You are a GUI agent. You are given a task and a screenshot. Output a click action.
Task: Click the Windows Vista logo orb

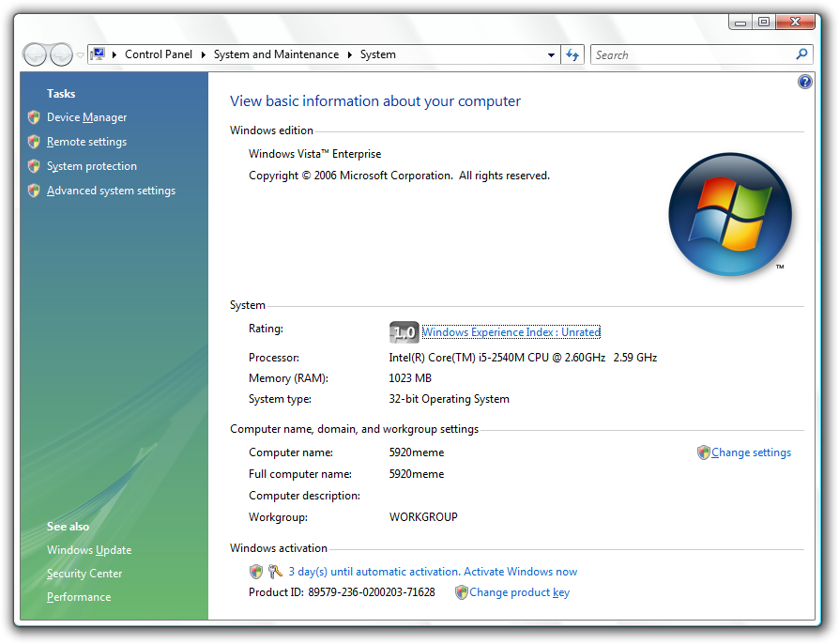click(x=730, y=215)
